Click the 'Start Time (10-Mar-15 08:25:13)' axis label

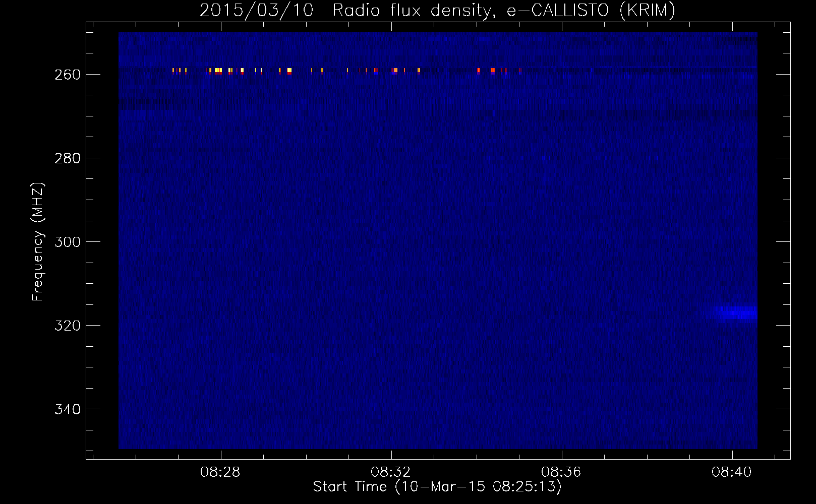click(x=437, y=487)
